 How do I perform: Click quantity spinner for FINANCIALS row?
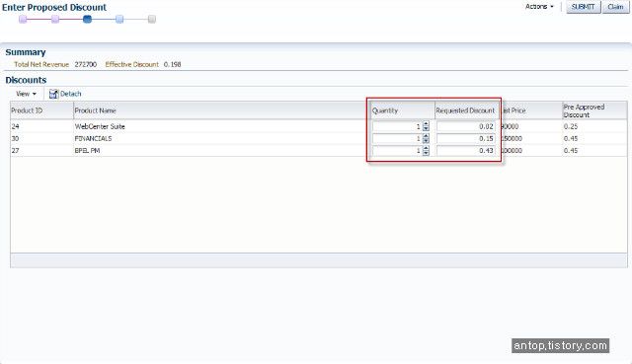coord(426,138)
